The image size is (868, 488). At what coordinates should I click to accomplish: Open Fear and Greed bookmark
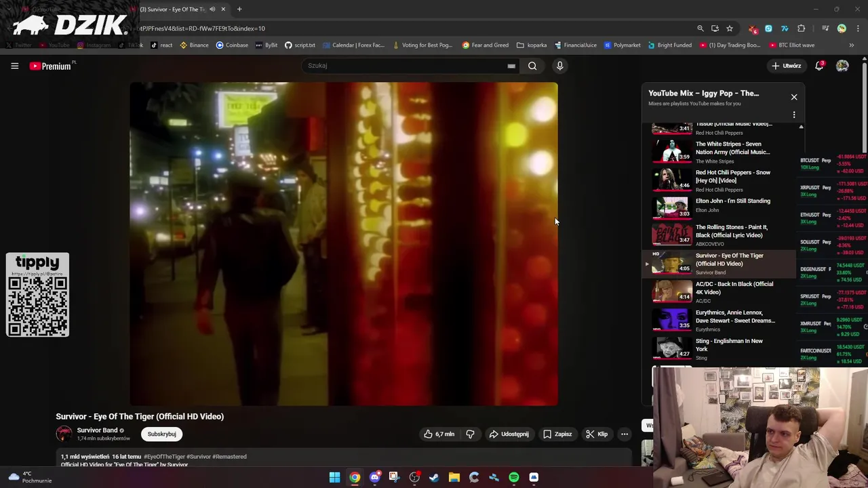486,45
